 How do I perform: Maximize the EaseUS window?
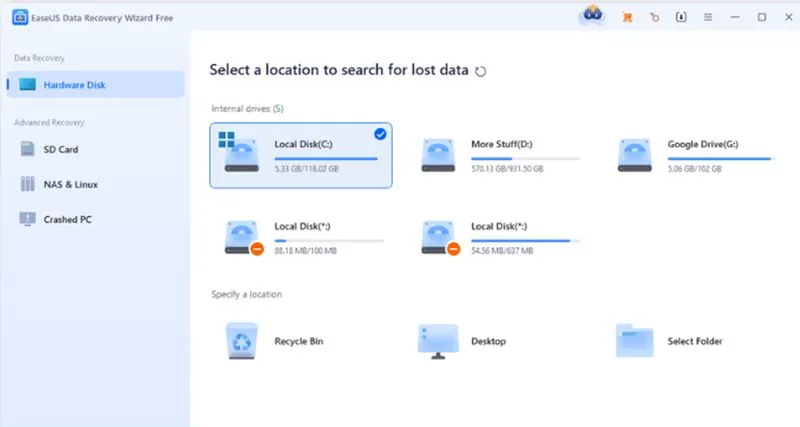pos(762,17)
